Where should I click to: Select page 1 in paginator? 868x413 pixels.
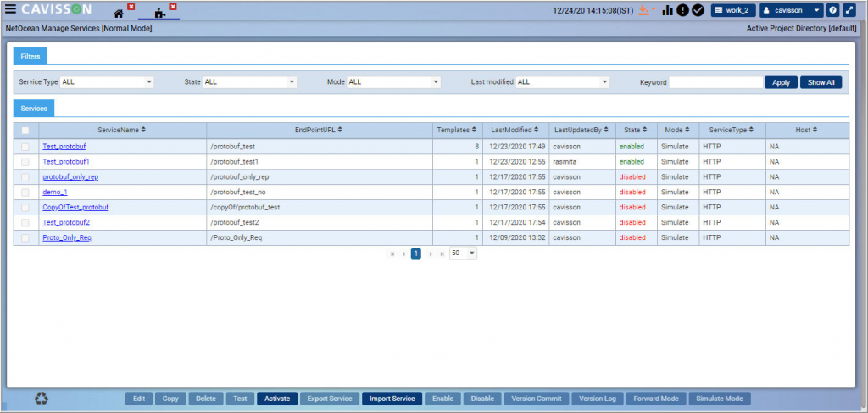point(416,253)
